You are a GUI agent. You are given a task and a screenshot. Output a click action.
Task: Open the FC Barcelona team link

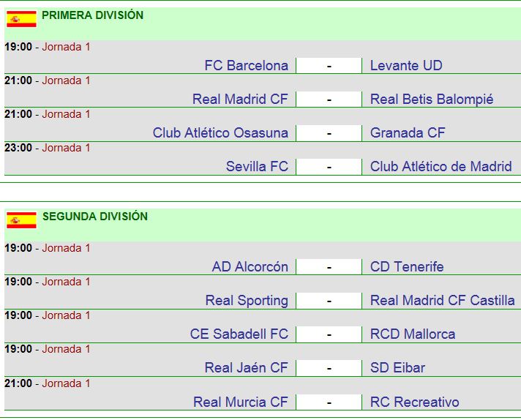click(246, 65)
